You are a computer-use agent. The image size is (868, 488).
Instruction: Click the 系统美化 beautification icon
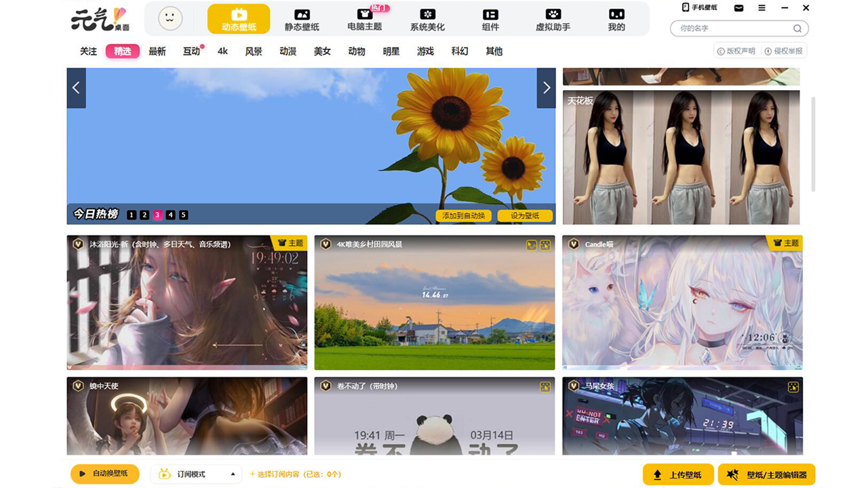click(x=427, y=18)
